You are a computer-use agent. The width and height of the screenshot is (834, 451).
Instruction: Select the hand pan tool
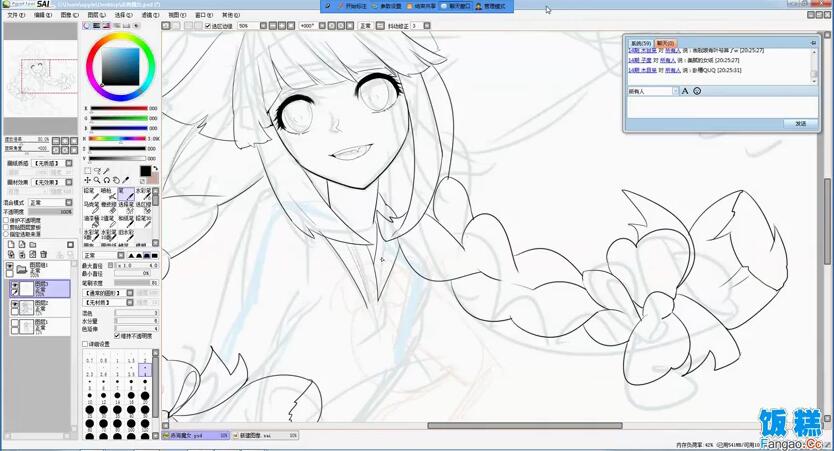click(116, 180)
